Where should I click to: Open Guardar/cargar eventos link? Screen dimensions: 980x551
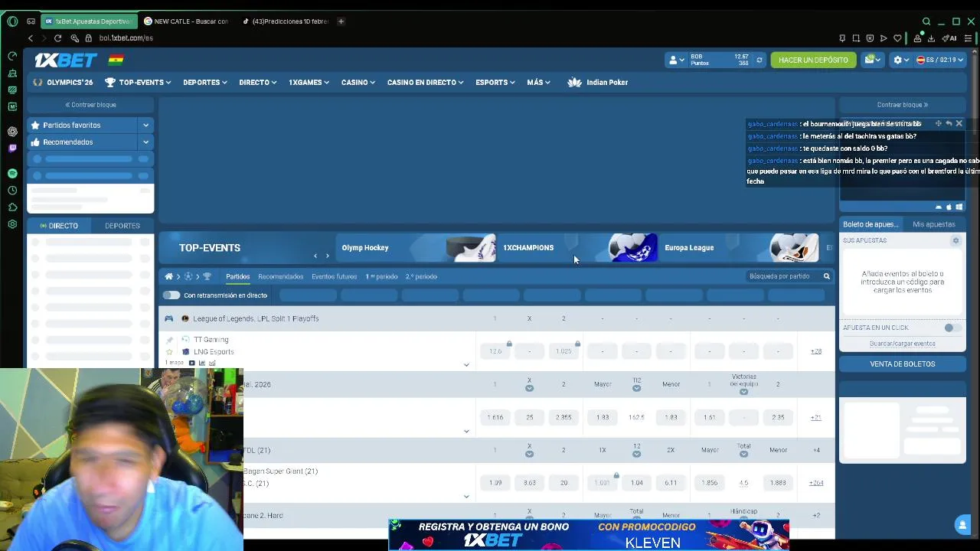(x=902, y=344)
